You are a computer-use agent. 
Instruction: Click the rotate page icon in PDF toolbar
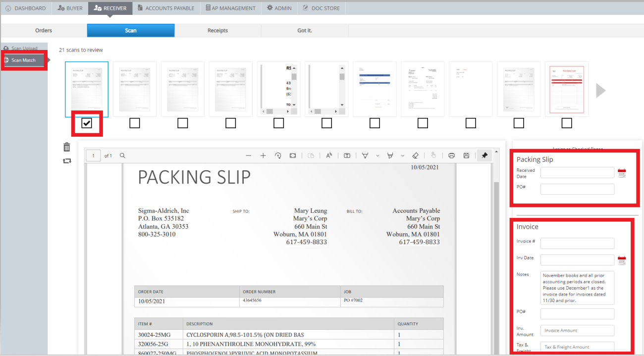pyautogui.click(x=278, y=155)
